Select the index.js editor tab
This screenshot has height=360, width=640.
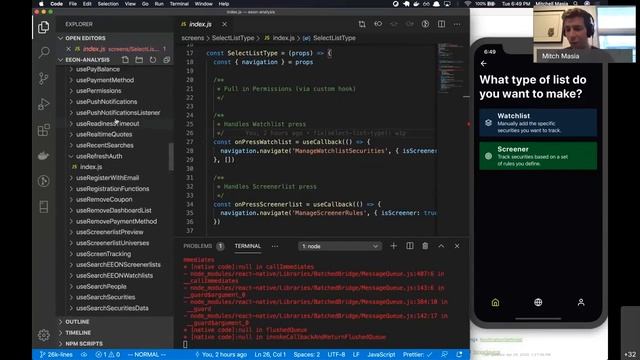(201, 24)
